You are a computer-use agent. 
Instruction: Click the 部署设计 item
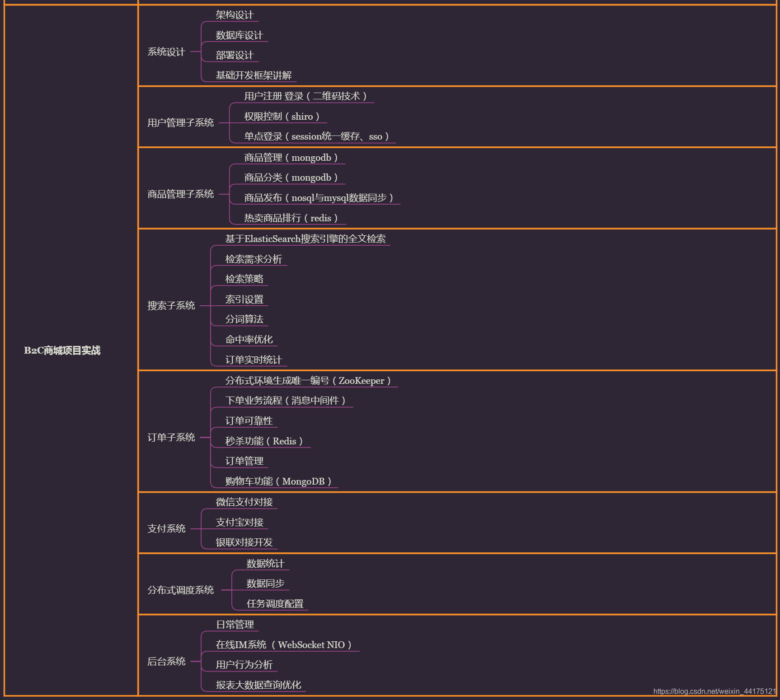pos(235,55)
